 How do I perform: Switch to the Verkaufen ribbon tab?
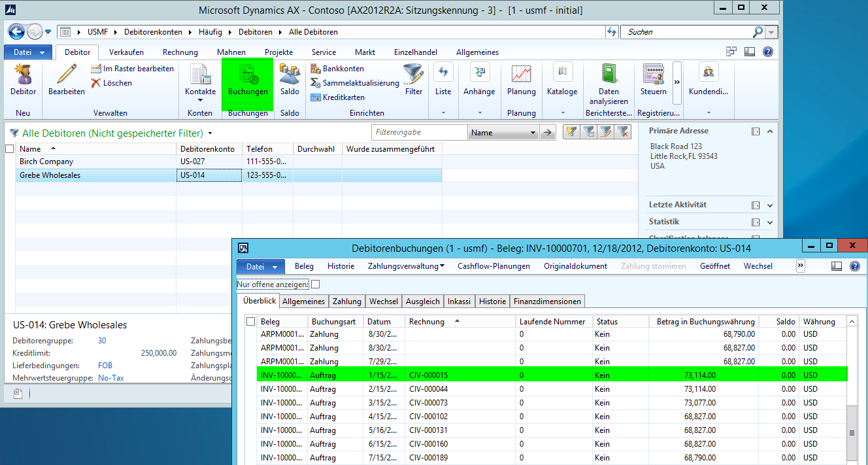click(x=126, y=52)
